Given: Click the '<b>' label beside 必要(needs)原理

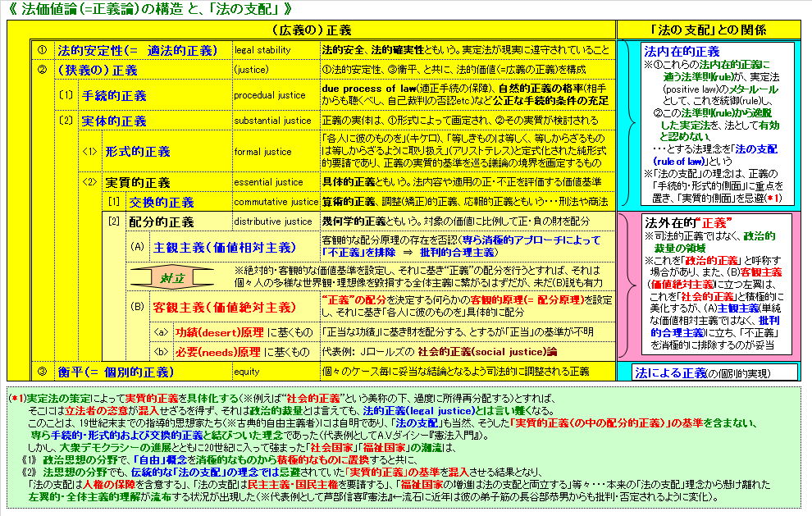Looking at the screenshot, I should pyautogui.click(x=161, y=352).
